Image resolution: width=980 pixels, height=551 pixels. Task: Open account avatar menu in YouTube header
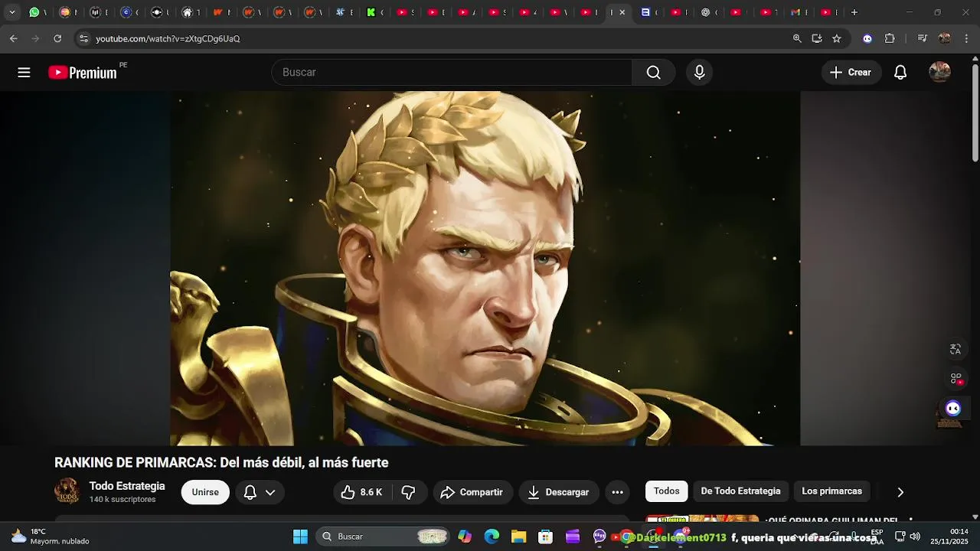point(939,72)
